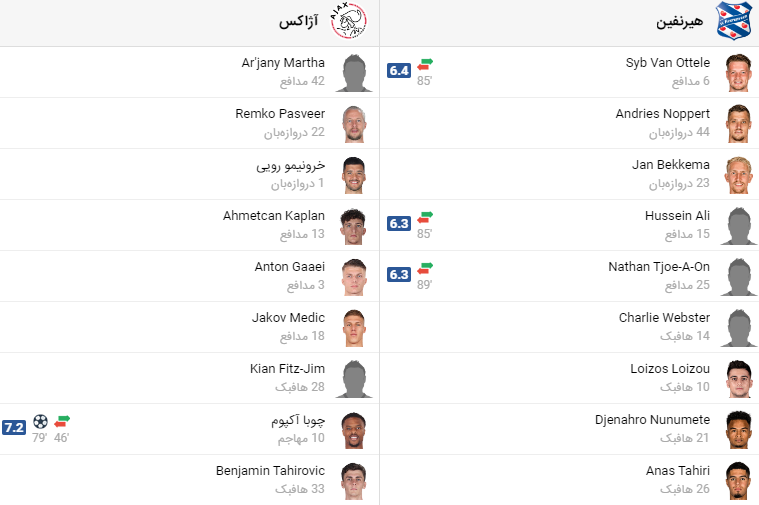Click the 7.2 rating badge
Screen dimensions: 759x505
14,428
